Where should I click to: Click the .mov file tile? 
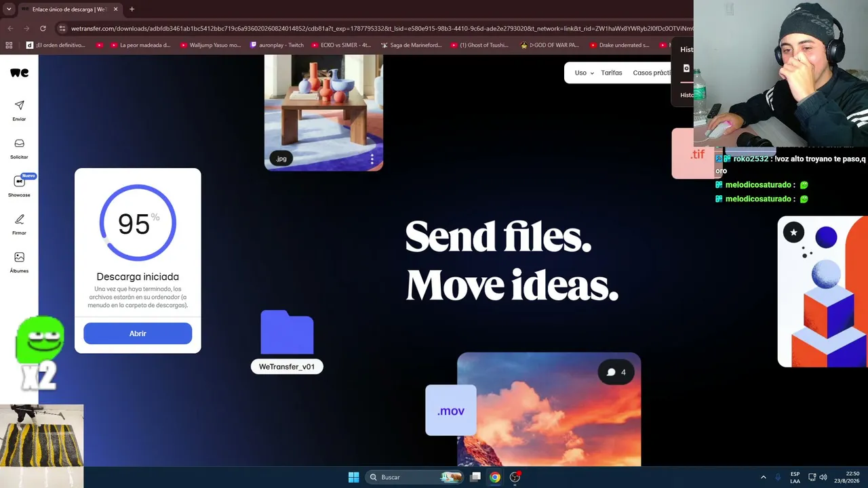click(x=451, y=411)
